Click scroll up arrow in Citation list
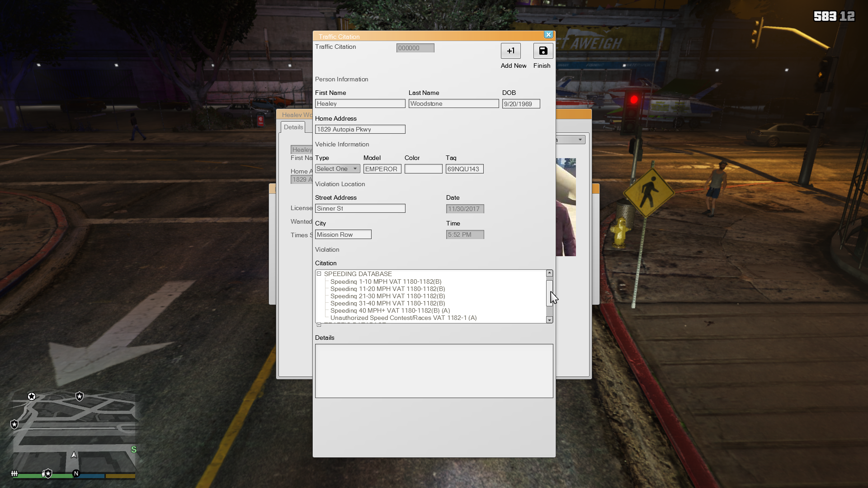Screen dimensions: 868x488 coord(549,273)
